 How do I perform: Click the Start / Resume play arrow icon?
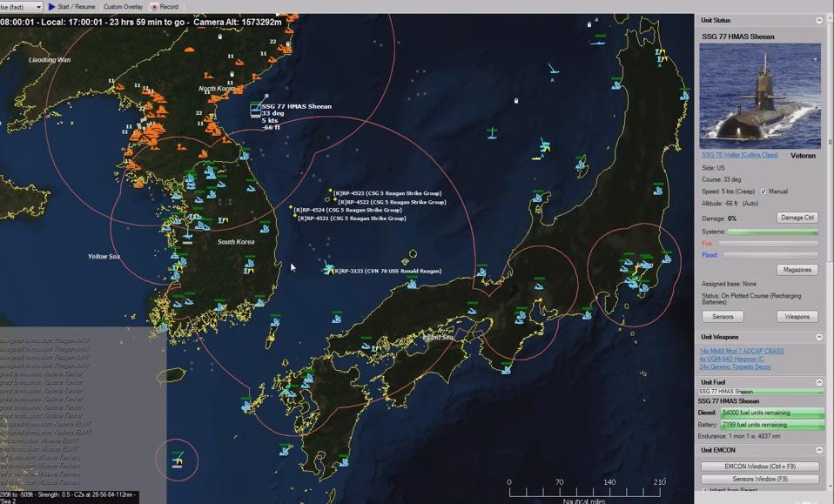coord(52,7)
